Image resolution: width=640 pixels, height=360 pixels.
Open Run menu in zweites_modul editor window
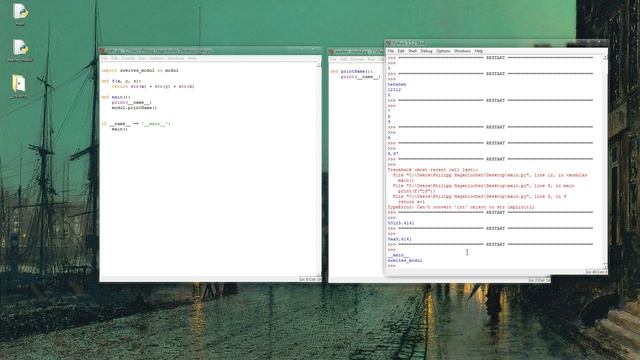click(371, 59)
